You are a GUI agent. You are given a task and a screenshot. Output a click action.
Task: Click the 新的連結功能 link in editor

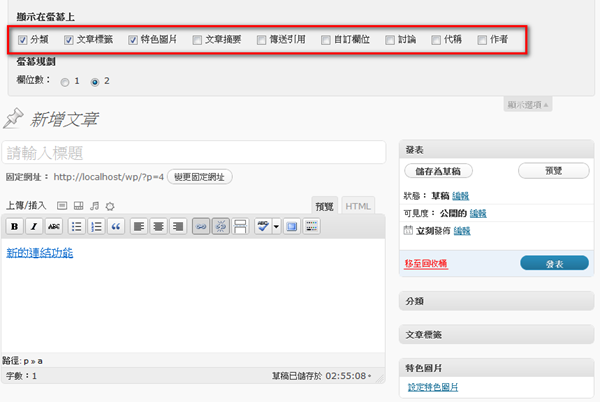click(40, 253)
